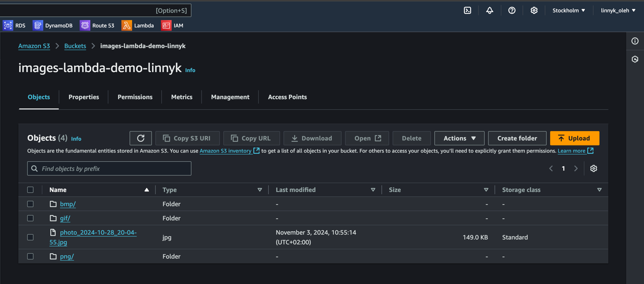
Task: Open photo_2024-10-28_20-04-55.jpg link
Action: click(x=93, y=237)
